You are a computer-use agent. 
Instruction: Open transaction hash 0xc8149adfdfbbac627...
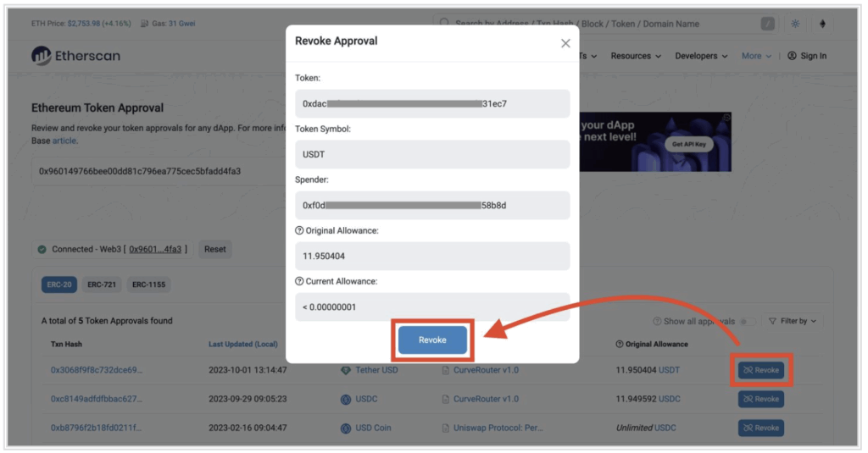[x=97, y=399]
